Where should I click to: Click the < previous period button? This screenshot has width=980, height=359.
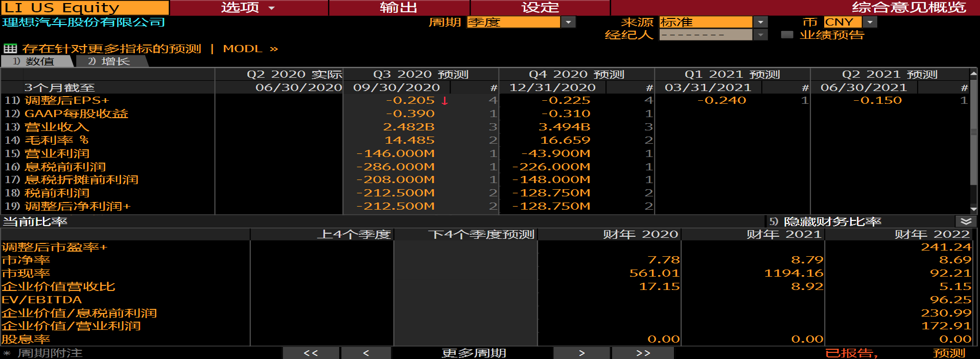(366, 353)
